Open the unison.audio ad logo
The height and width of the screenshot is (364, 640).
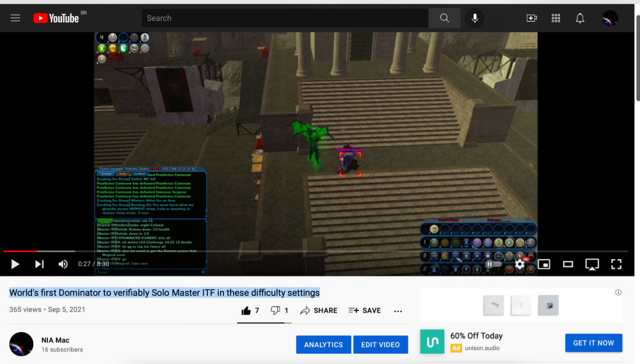click(x=432, y=342)
